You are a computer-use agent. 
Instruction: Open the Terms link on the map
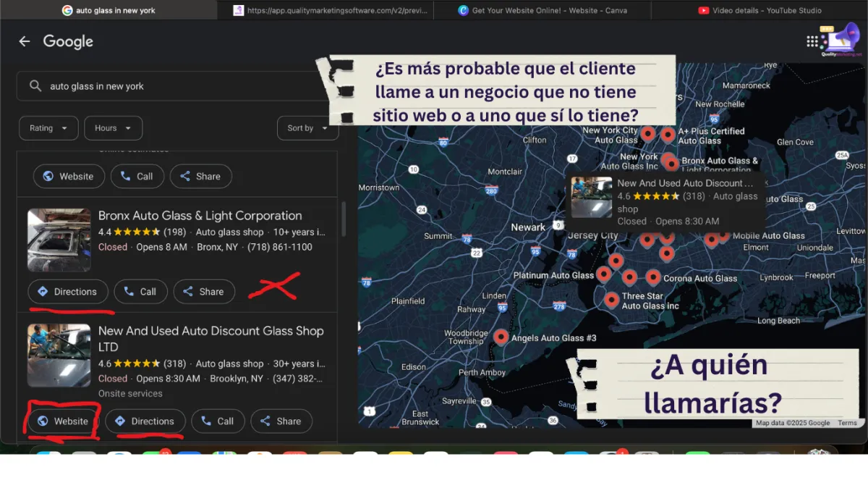coord(847,423)
